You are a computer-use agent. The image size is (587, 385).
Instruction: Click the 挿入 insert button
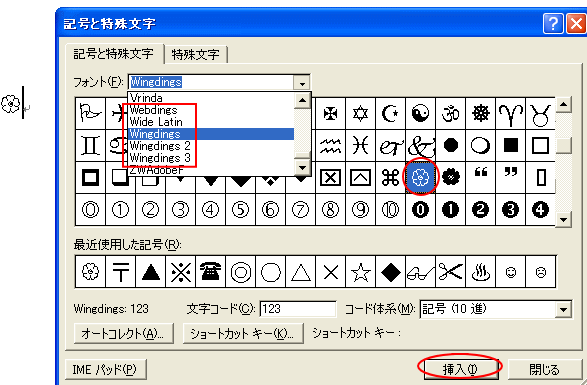[x=460, y=370]
